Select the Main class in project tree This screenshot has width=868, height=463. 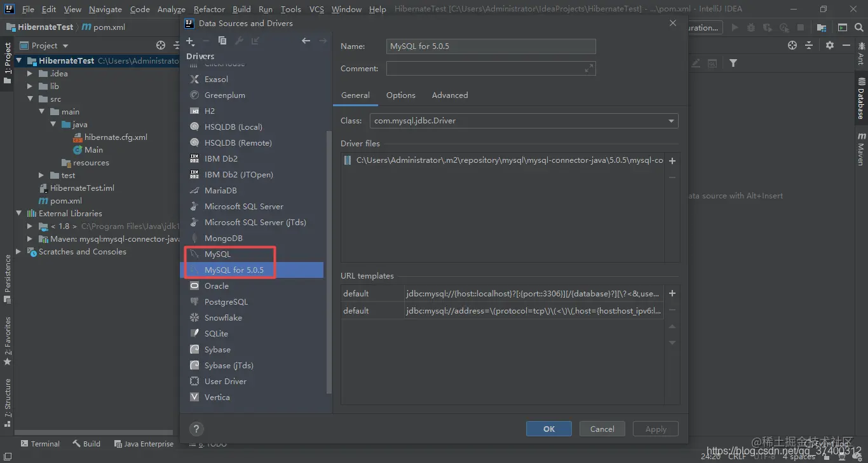coord(93,150)
